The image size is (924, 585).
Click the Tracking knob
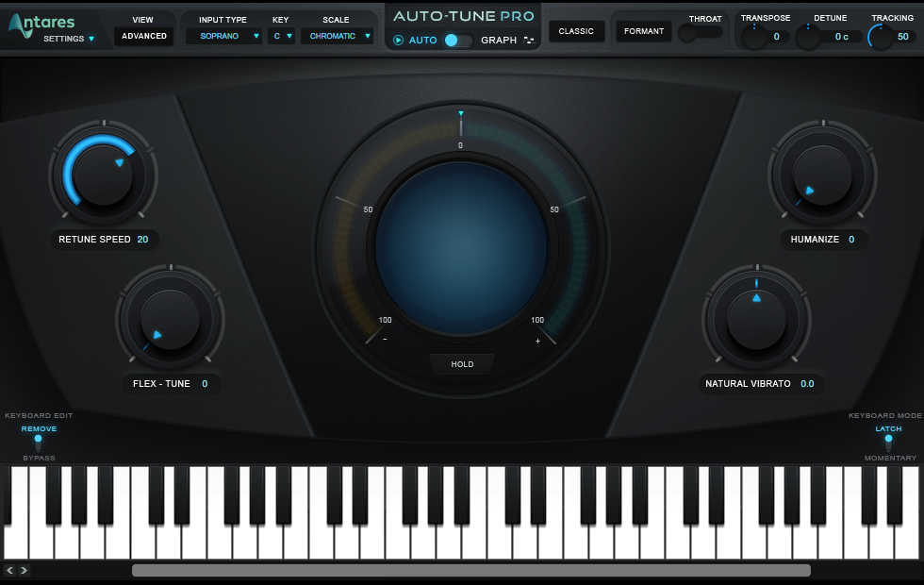(x=881, y=37)
